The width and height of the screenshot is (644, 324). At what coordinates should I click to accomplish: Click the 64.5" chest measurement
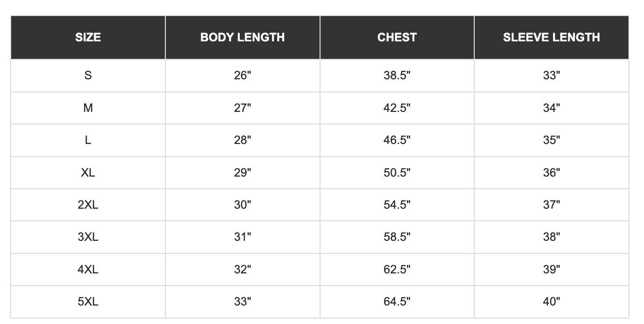click(x=397, y=302)
